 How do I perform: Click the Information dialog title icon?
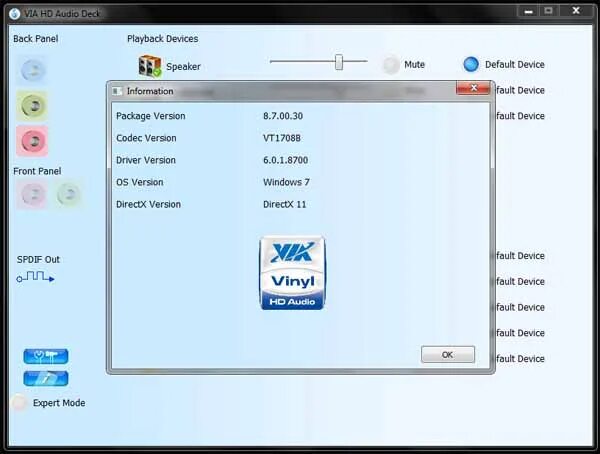tap(117, 91)
